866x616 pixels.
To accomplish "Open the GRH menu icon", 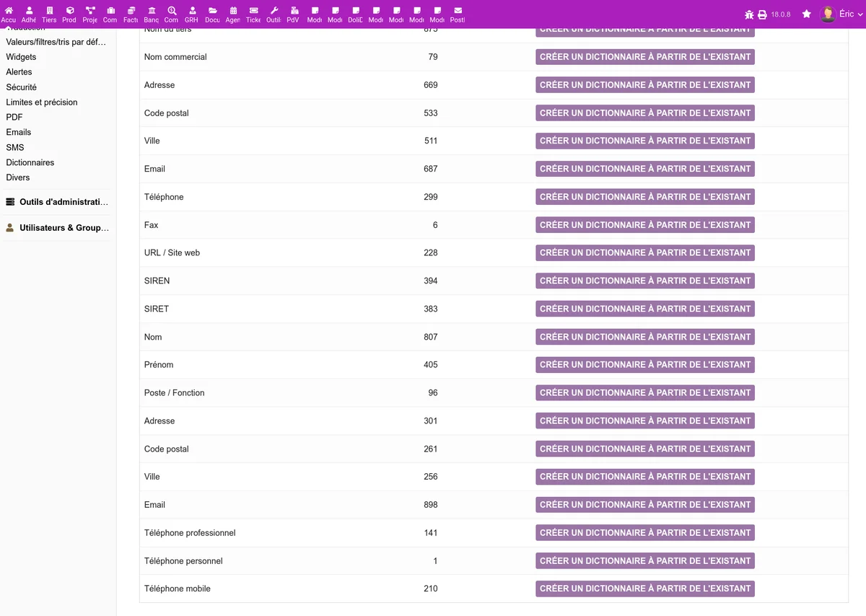I will [192, 11].
